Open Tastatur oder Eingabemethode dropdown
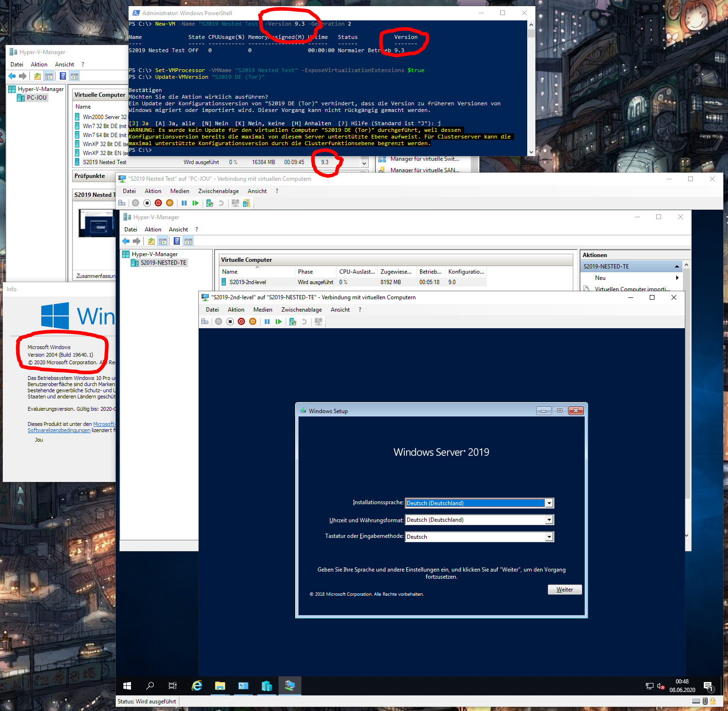Screen dimensions: 728x711 549,537
